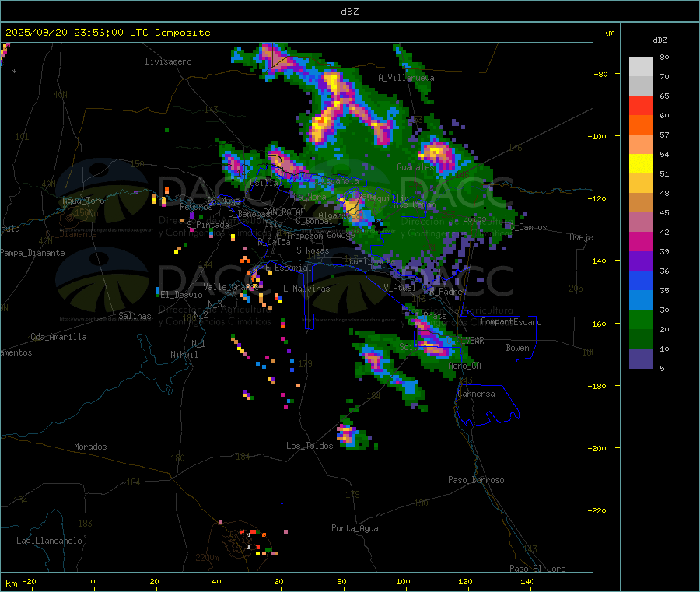Click the Divisadero map label
Viewport: 700px width, 592px height.
(168, 61)
